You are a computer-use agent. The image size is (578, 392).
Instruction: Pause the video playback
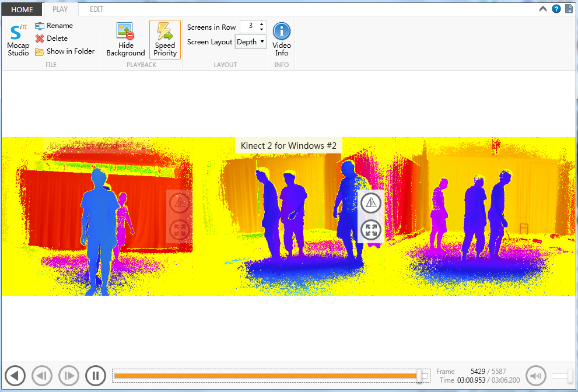pos(96,376)
